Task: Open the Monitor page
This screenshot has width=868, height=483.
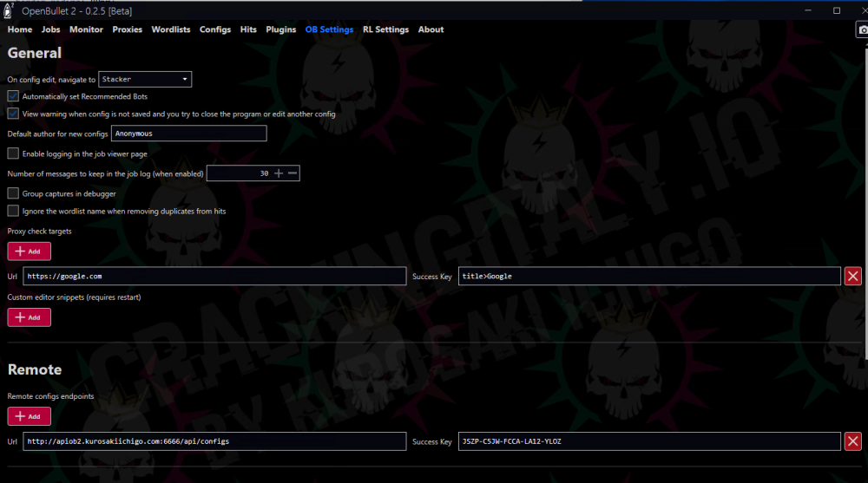Action: [x=86, y=29]
